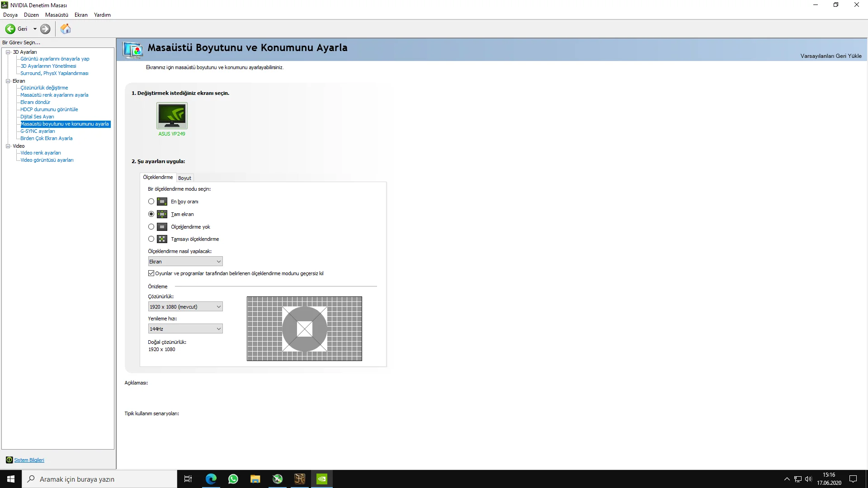868x488 pixels.
Task: Collapse the 3D Ayarları tree node
Action: click(8, 52)
